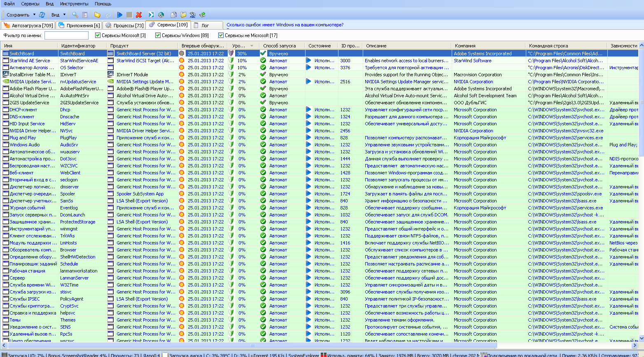Click vertical scrollbar down arrow

point(641,338)
